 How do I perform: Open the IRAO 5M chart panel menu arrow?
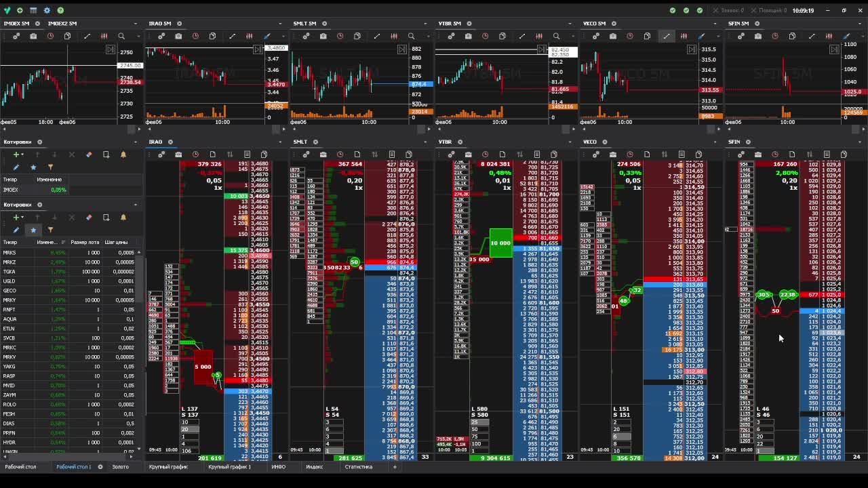(279, 24)
